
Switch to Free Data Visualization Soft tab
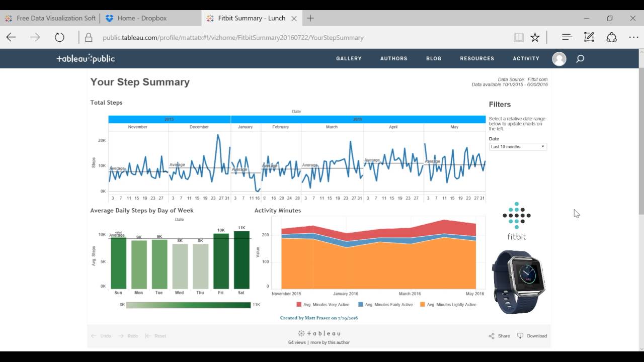click(x=51, y=18)
